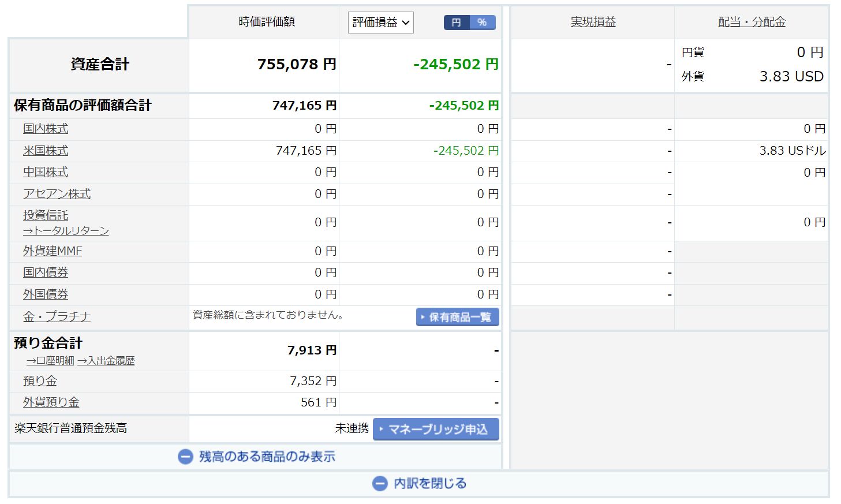The height and width of the screenshot is (504, 841).
Task: Switch display to % toggle
Action: (x=482, y=23)
